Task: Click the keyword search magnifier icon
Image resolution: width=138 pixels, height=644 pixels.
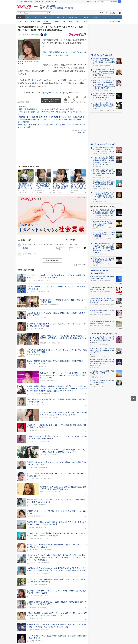Action: pos(49,13)
